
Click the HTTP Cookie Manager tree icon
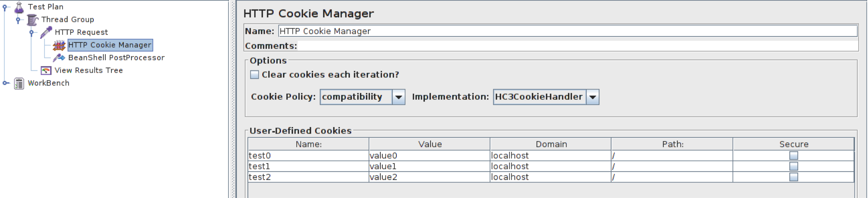(x=59, y=45)
